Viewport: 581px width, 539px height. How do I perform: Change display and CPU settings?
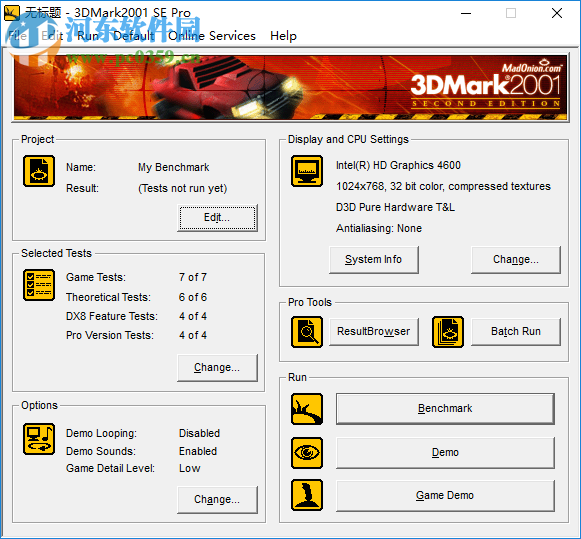click(516, 260)
